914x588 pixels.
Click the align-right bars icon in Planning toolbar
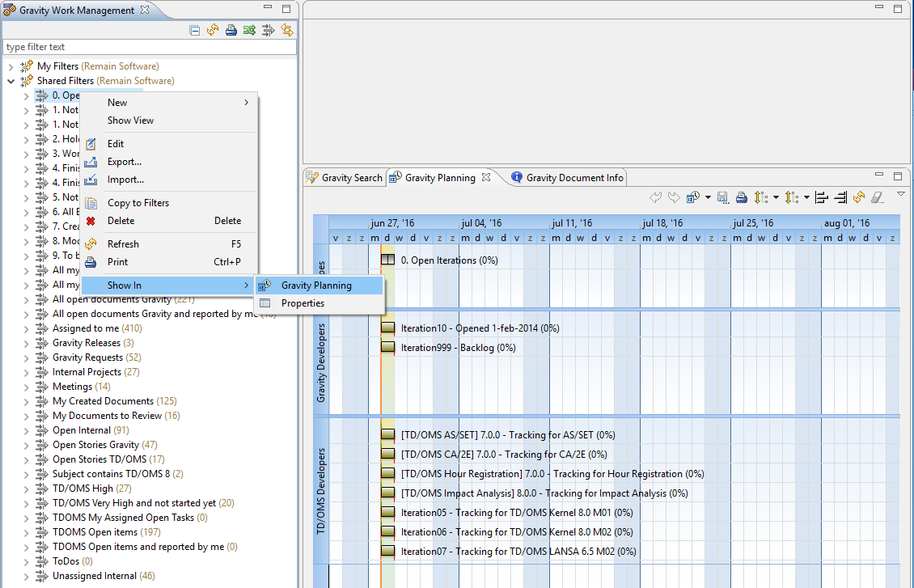click(x=840, y=197)
